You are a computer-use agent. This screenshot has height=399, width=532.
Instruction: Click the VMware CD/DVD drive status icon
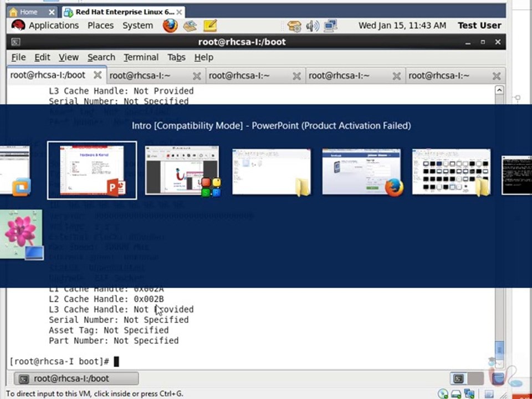tap(443, 393)
